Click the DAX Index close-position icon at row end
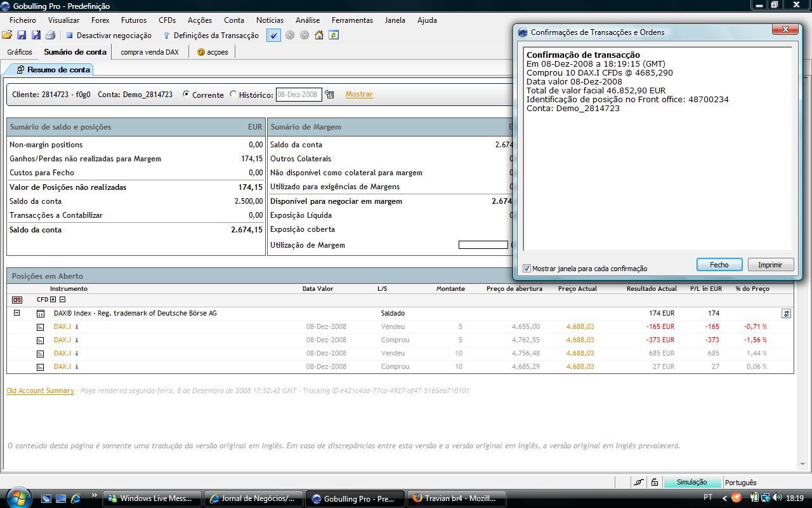812x508 pixels. 786,314
